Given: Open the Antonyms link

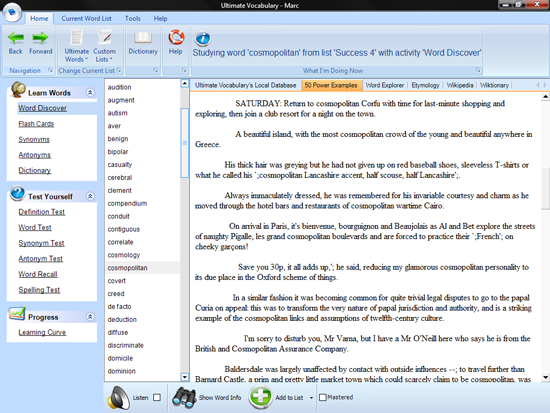Looking at the screenshot, I should point(34,155).
